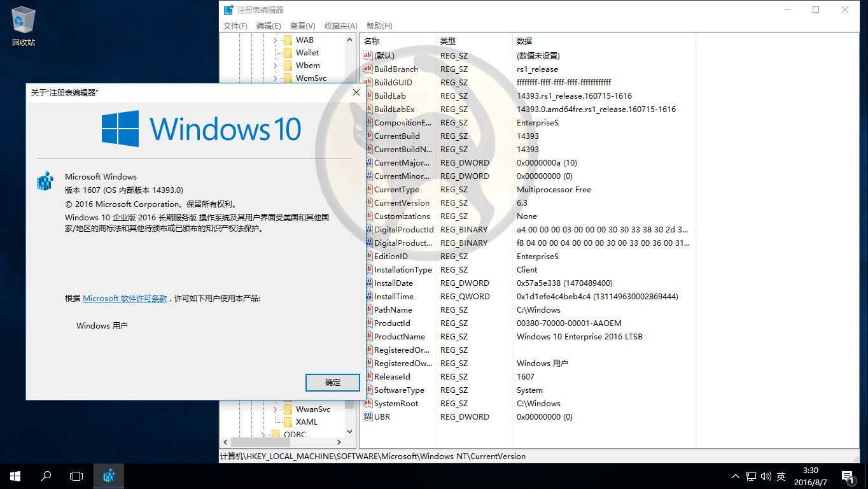This screenshot has width=868, height=489.
Task: Show hidden tray icons chevron
Action: (736, 476)
